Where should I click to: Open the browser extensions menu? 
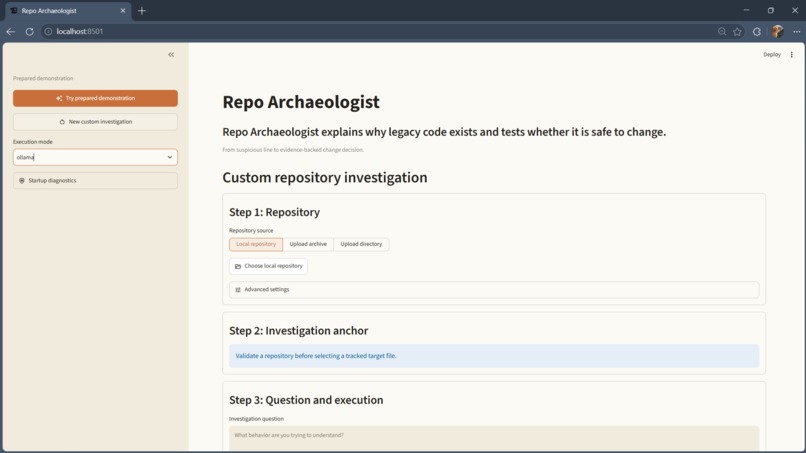[757, 31]
